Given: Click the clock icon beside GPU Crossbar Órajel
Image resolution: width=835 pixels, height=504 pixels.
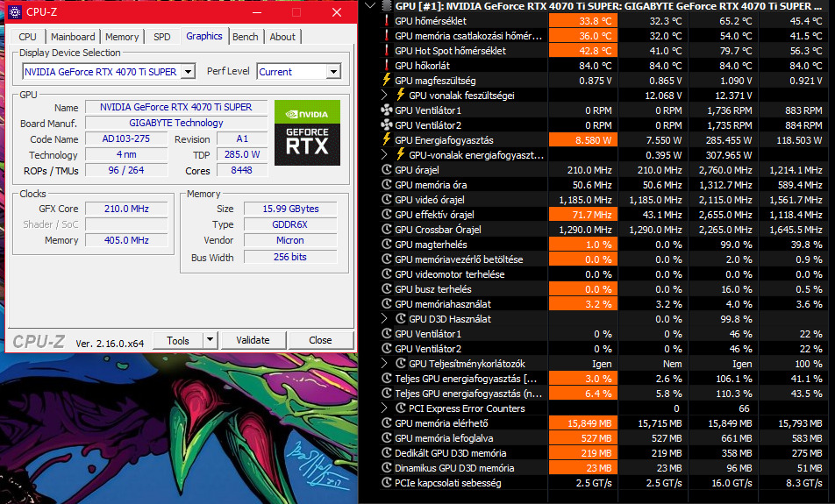Looking at the screenshot, I should click(387, 230).
